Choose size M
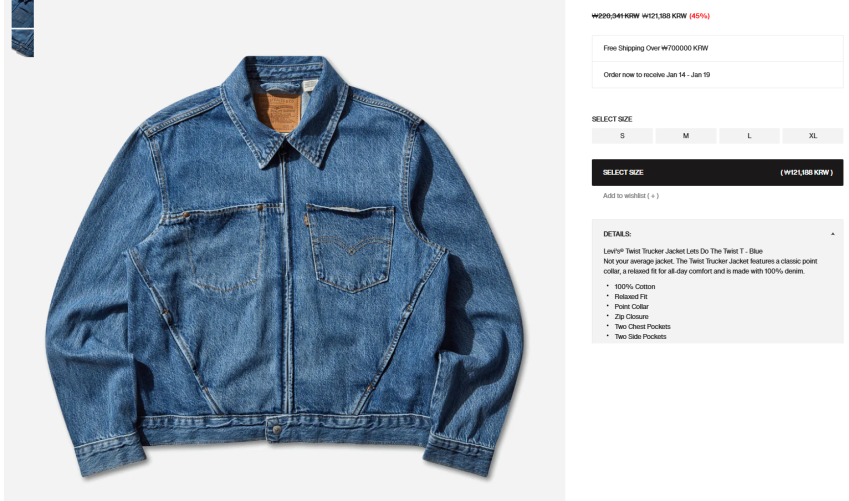 pyautogui.click(x=685, y=136)
